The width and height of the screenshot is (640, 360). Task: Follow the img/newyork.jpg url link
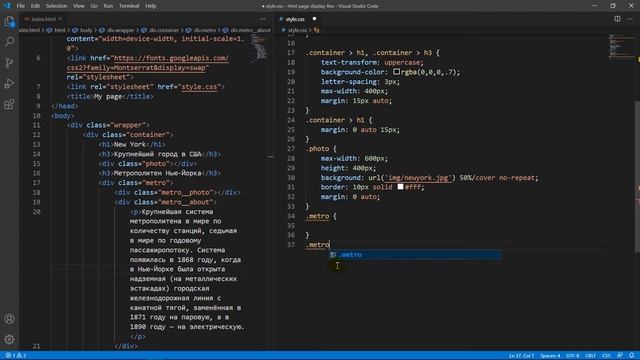pos(418,178)
